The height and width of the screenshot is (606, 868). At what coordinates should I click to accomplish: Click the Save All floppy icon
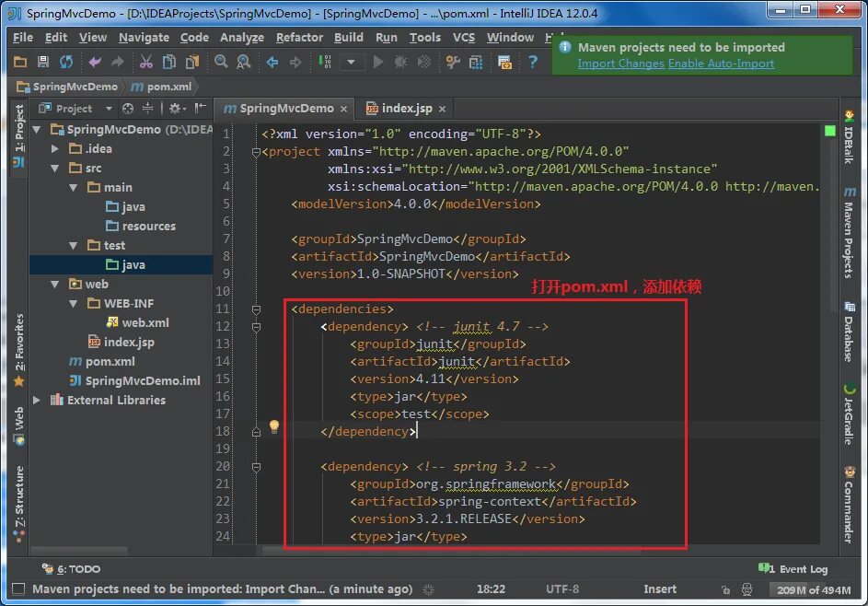(x=42, y=62)
